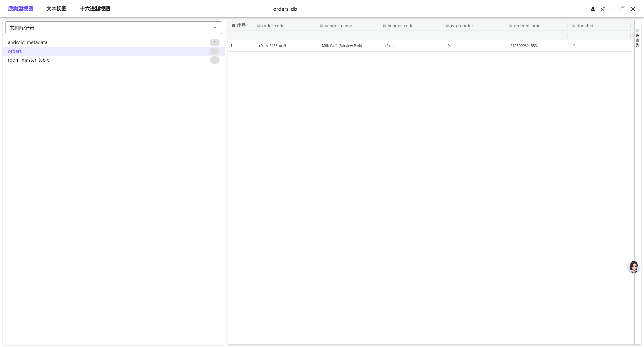Expand the 未删除记录 dropdown arrow
The image size is (644, 347).
(215, 28)
